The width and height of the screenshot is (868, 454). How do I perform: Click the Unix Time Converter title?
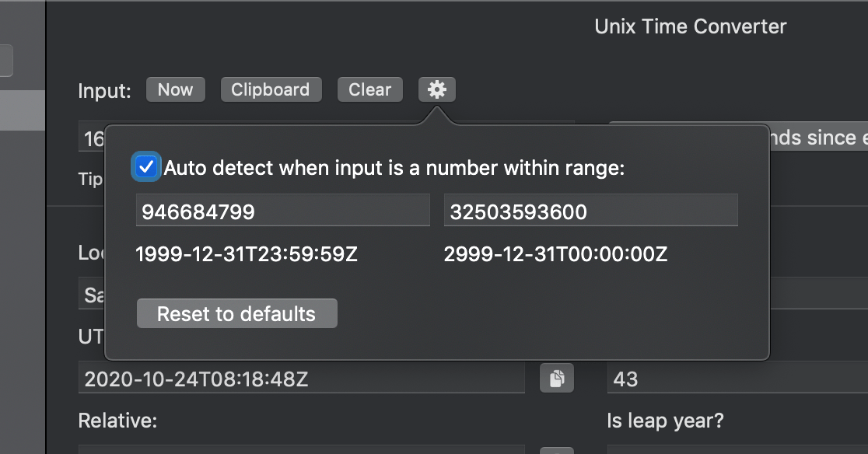click(x=691, y=26)
